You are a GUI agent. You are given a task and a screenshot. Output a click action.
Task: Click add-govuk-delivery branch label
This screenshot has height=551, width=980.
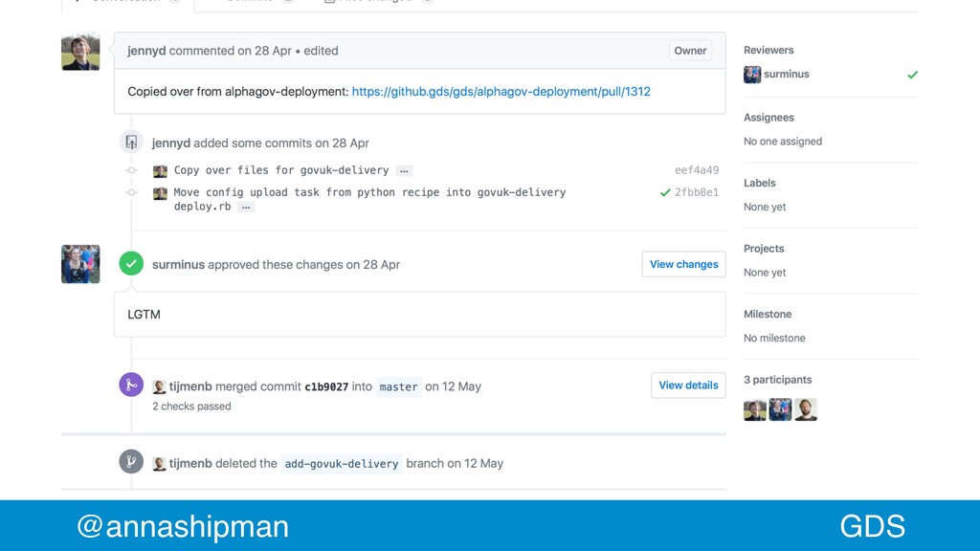pos(342,464)
